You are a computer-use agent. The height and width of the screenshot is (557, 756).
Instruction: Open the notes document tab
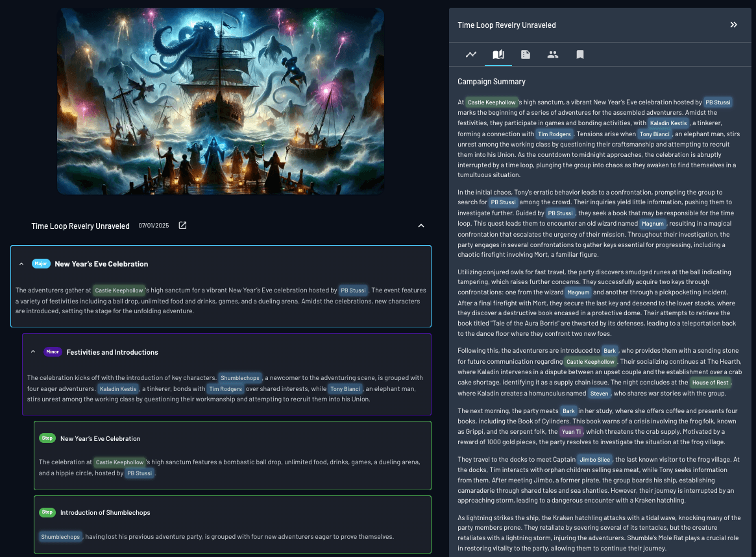point(526,54)
